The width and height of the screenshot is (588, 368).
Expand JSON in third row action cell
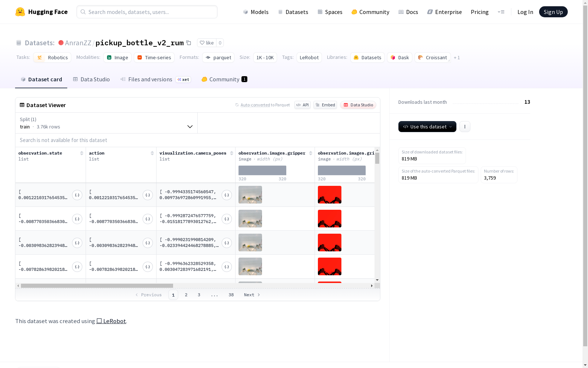[148, 243]
